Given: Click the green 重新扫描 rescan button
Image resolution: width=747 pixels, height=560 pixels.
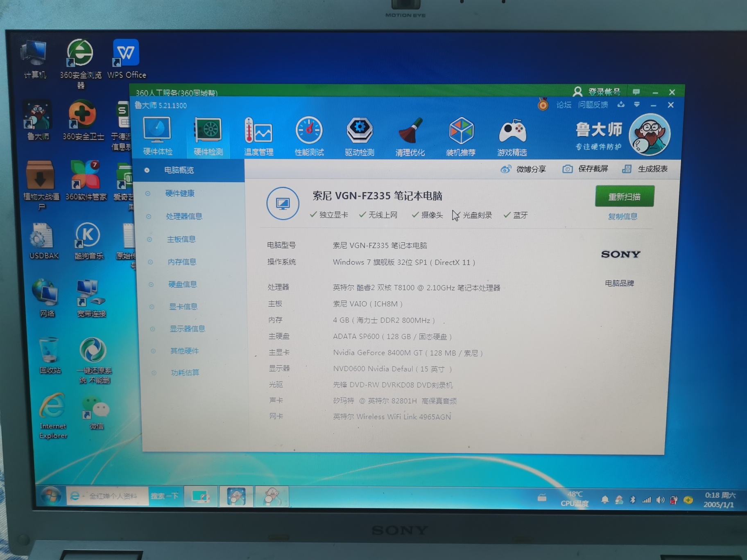Looking at the screenshot, I should [x=624, y=196].
